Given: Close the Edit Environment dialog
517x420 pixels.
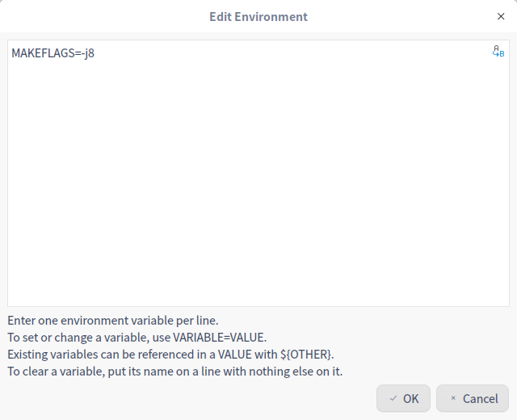Looking at the screenshot, I should click(x=501, y=16).
